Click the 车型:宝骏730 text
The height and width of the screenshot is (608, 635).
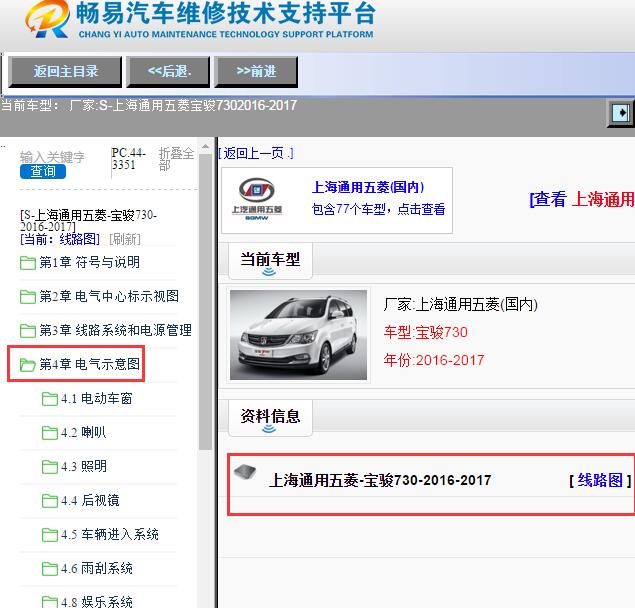[425, 333]
